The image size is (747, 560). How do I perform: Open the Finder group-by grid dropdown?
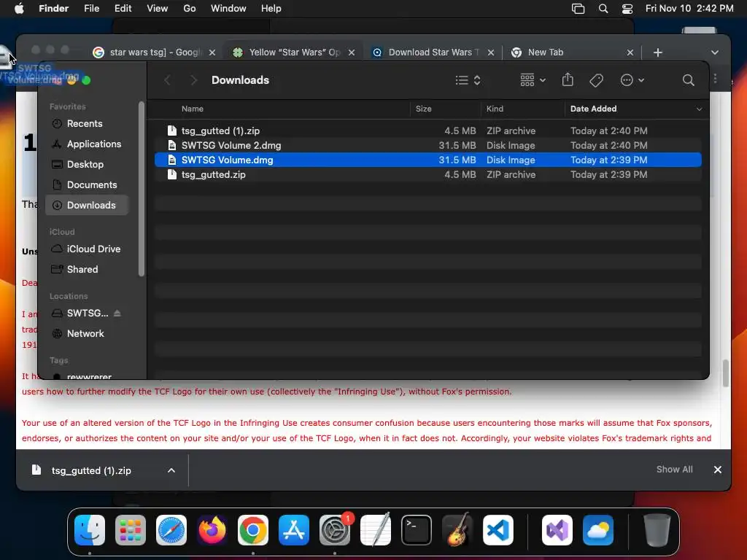point(533,80)
